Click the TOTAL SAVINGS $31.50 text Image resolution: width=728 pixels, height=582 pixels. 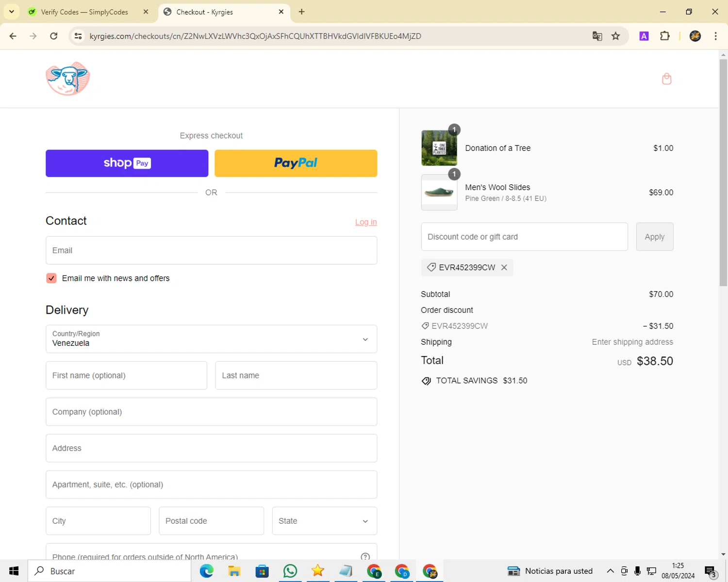click(x=481, y=381)
